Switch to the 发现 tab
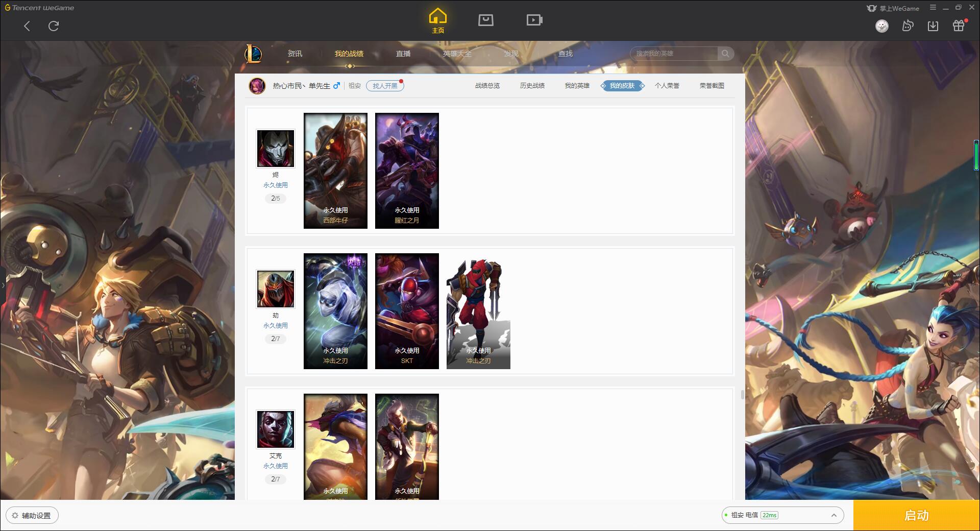 [511, 54]
